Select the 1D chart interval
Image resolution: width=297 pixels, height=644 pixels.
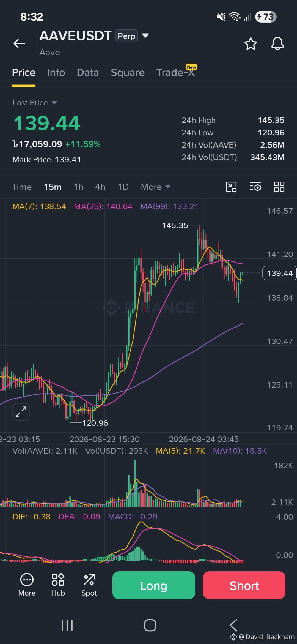[123, 187]
